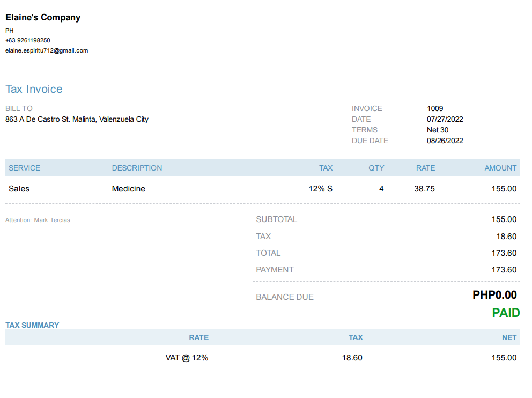
Task: Click the TAX SUMMARY heading
Action: pyautogui.click(x=32, y=325)
